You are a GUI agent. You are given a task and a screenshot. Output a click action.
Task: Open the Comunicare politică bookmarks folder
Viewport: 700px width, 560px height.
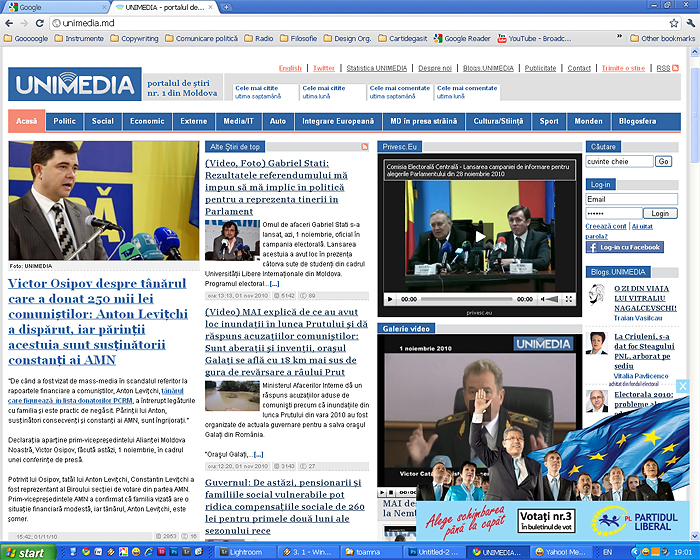pyautogui.click(x=201, y=38)
